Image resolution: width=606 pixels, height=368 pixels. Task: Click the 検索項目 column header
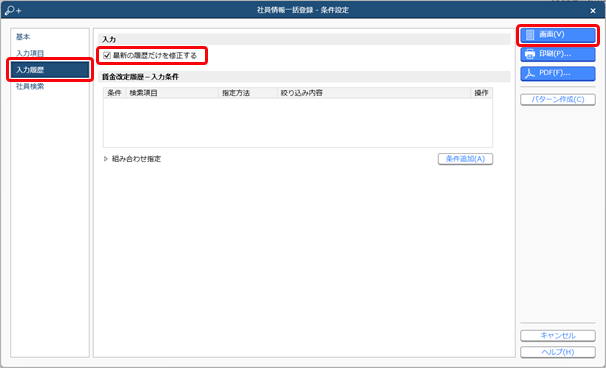[172, 93]
